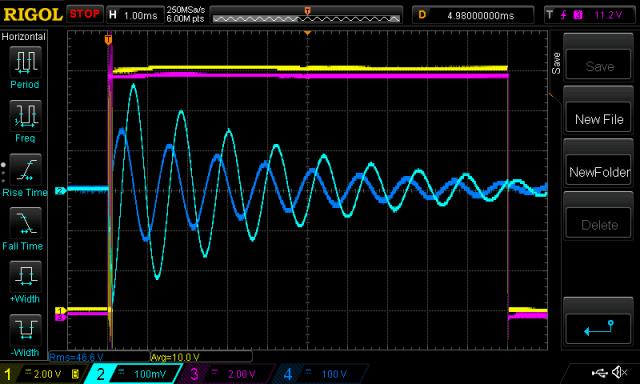Click the STOP run status indicator
The height and width of the screenshot is (384, 640).
(84, 14)
